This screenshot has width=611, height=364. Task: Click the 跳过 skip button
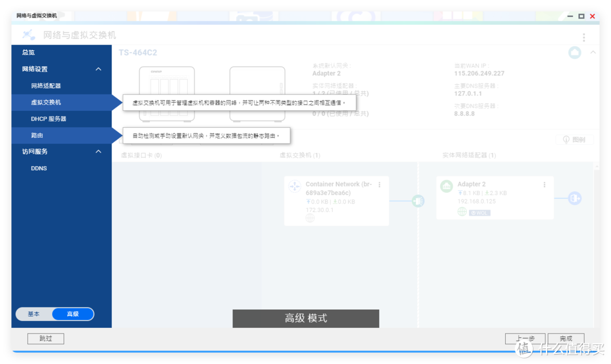coord(46,339)
